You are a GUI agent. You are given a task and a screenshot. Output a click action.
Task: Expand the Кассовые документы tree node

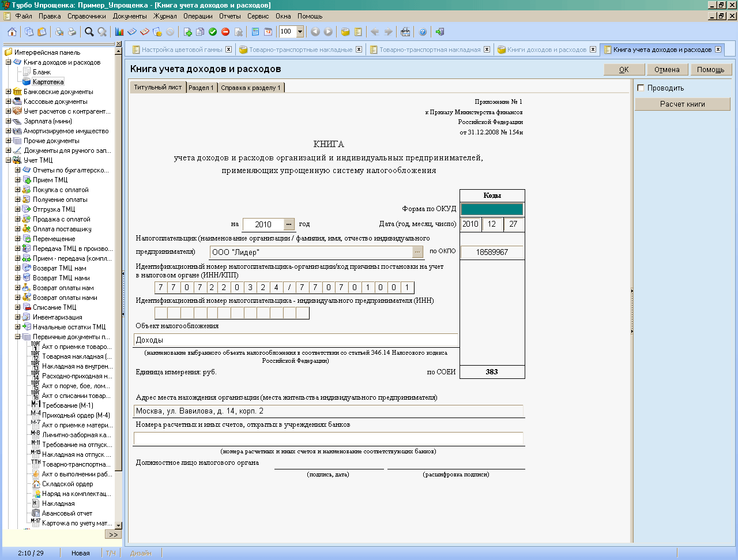click(x=8, y=102)
